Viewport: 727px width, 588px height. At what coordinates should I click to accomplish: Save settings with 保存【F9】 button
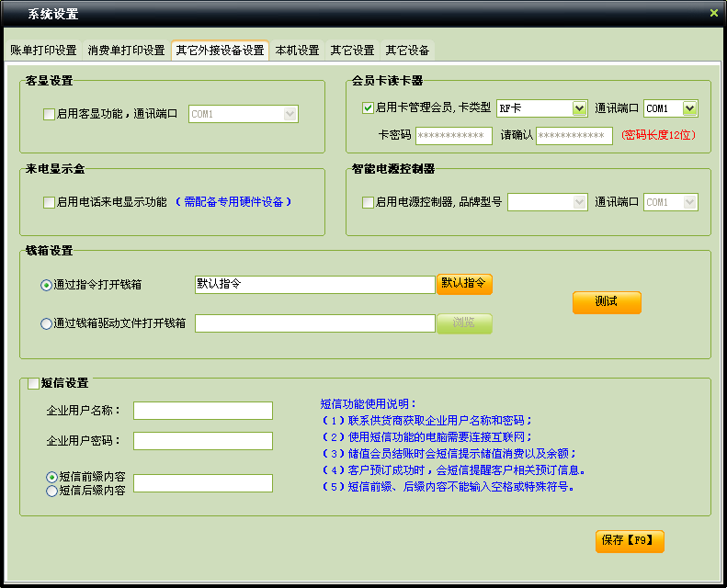point(630,541)
